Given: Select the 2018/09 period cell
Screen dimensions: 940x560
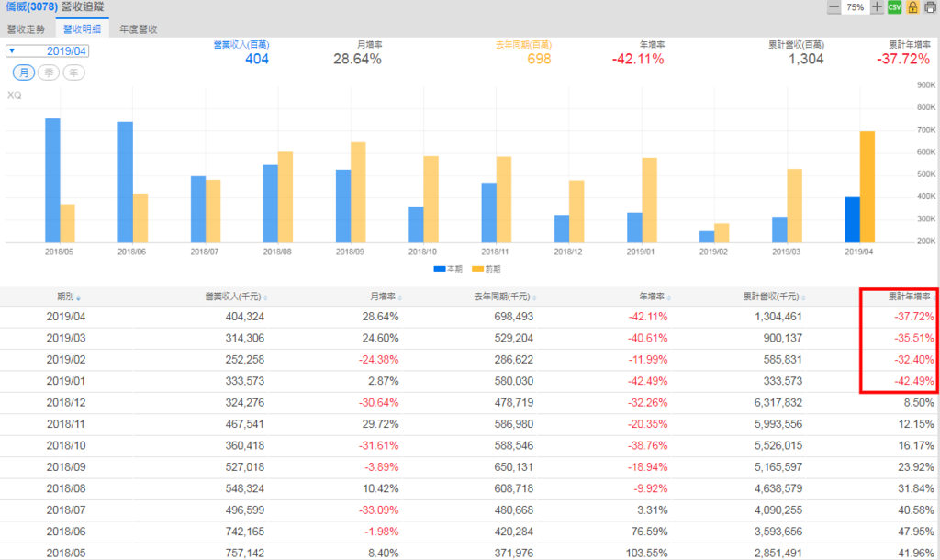Looking at the screenshot, I should 66,467.
